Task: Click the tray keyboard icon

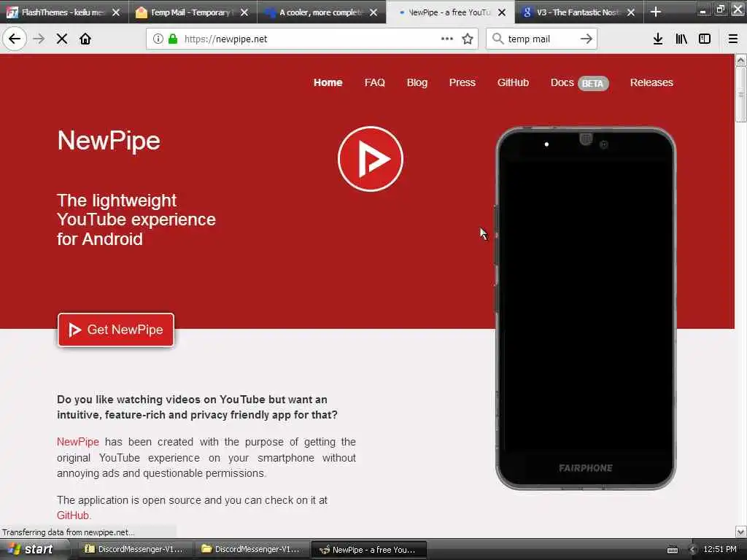Action: (672, 550)
